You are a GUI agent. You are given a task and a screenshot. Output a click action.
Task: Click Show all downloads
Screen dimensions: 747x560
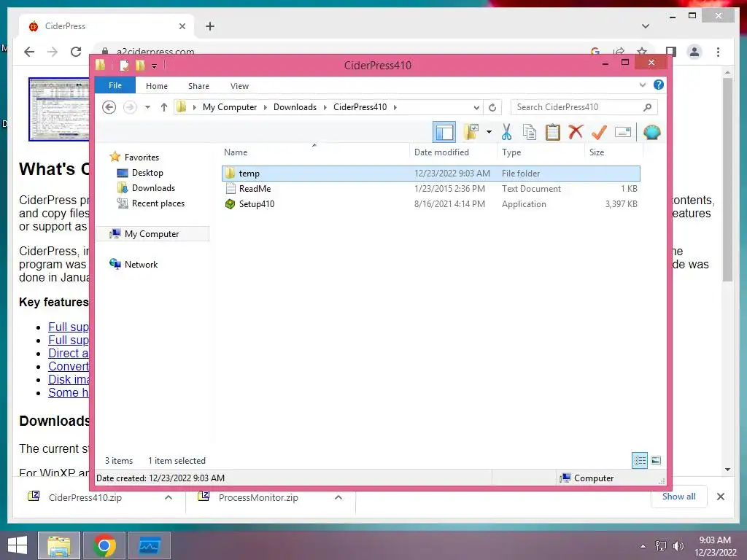click(x=679, y=497)
